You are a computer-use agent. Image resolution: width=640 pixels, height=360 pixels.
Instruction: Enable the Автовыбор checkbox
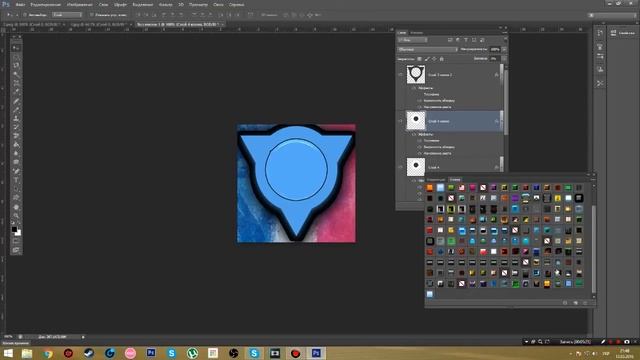coord(25,15)
